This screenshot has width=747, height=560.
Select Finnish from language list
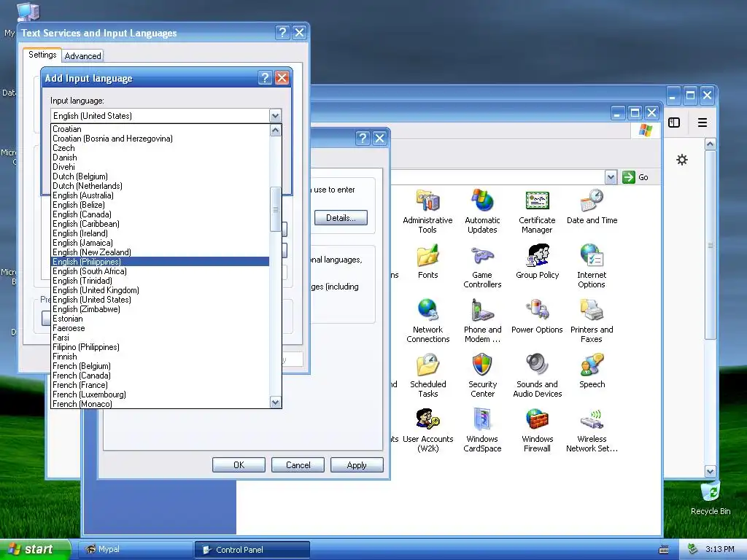tap(160, 356)
